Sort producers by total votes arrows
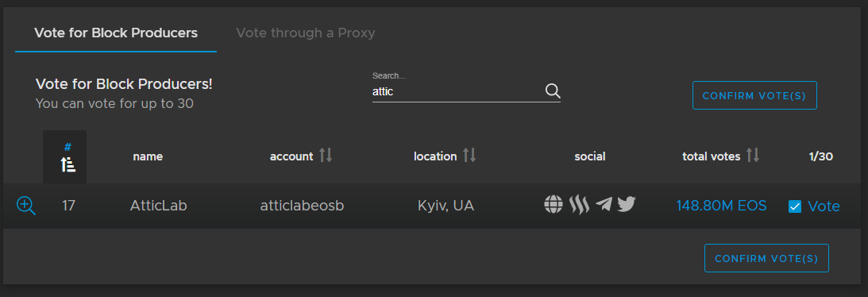 [753, 156]
